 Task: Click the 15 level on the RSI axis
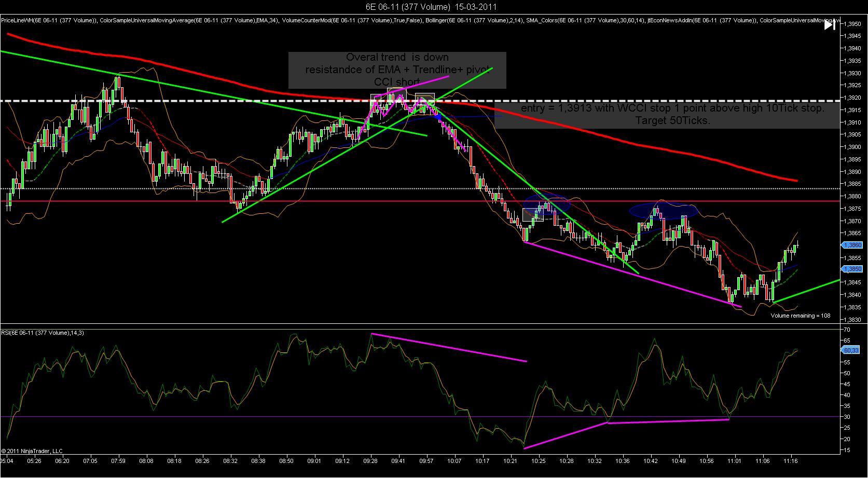(847, 449)
